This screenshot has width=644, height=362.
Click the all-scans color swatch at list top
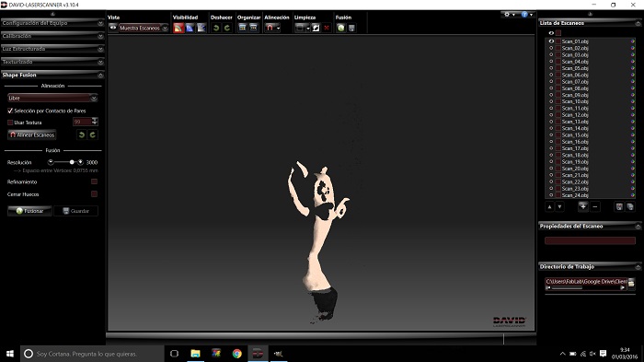tap(558, 33)
